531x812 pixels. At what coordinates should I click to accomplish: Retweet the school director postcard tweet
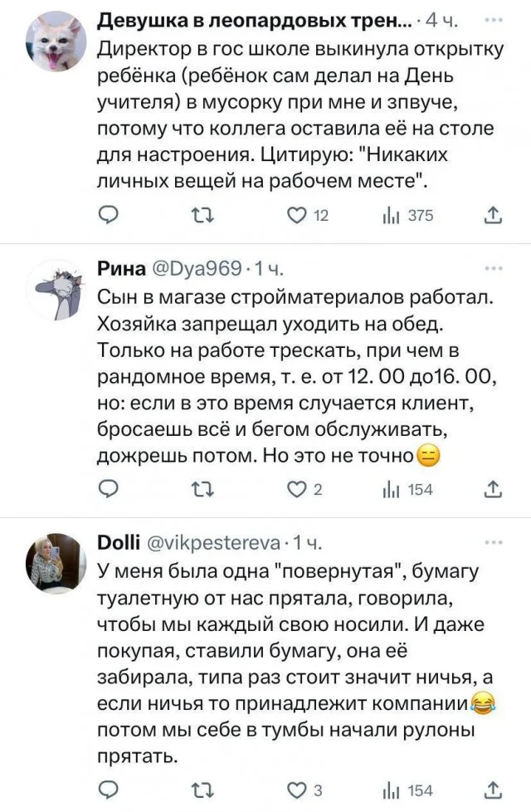[x=201, y=216]
